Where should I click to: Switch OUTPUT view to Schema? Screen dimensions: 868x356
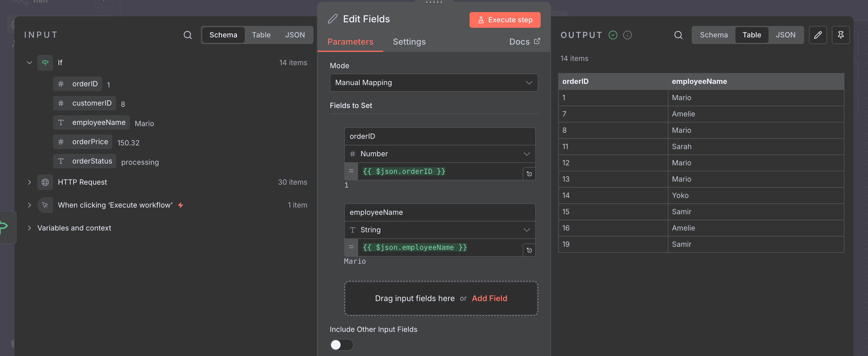click(714, 35)
